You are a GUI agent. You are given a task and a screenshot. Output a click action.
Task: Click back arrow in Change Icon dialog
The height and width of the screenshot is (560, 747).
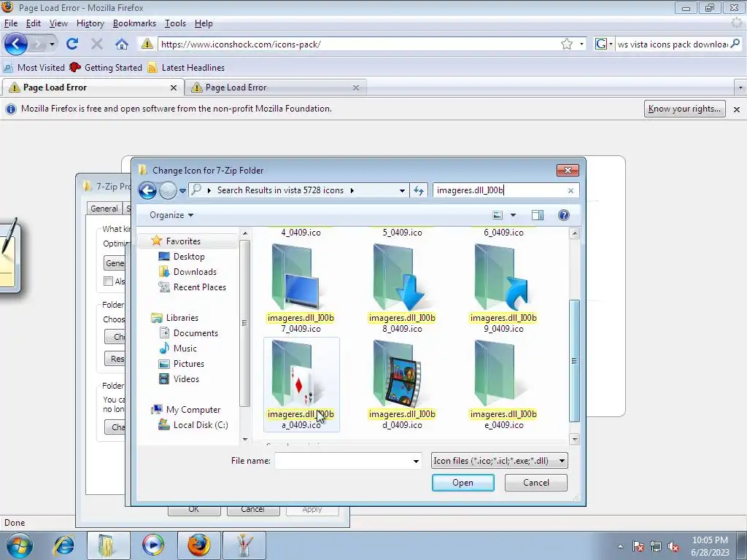click(147, 190)
